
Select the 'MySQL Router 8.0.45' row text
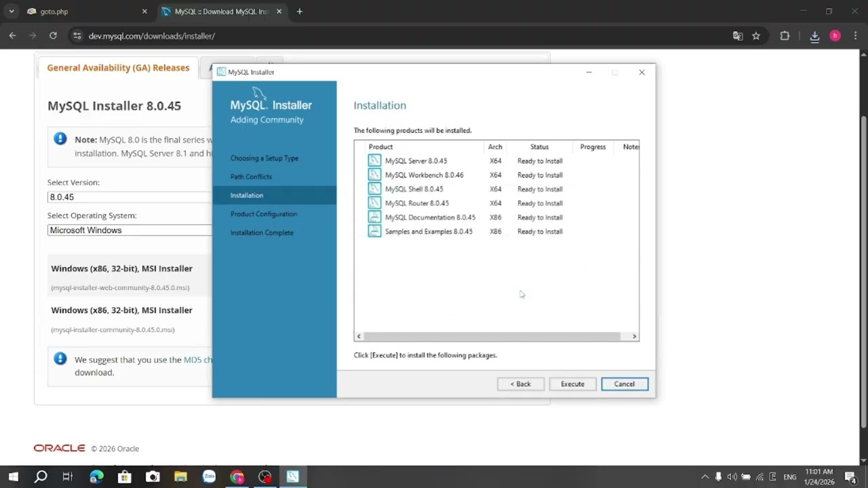(416, 203)
